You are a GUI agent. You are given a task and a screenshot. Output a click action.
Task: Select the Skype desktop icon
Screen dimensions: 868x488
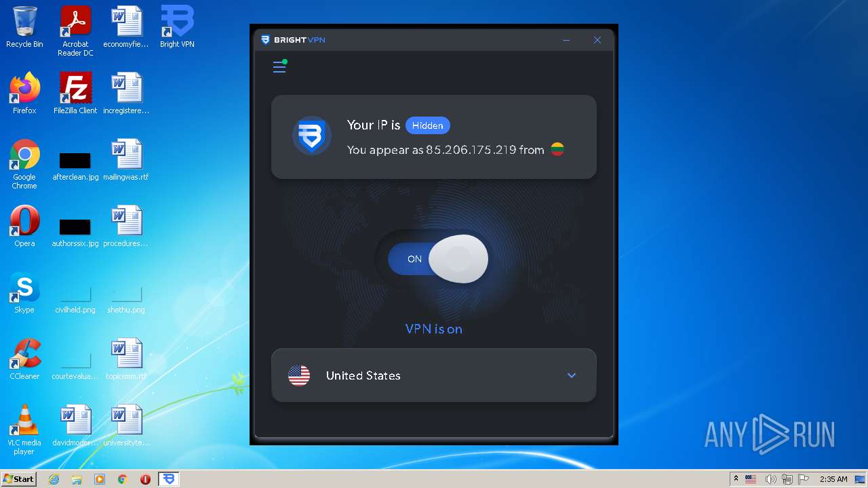pyautogui.click(x=24, y=293)
